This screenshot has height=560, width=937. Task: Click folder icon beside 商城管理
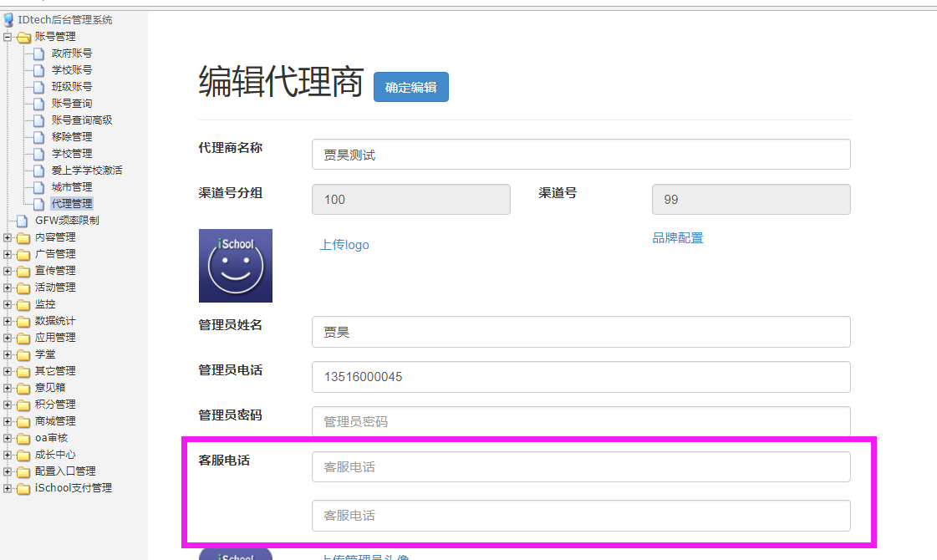[23, 421]
